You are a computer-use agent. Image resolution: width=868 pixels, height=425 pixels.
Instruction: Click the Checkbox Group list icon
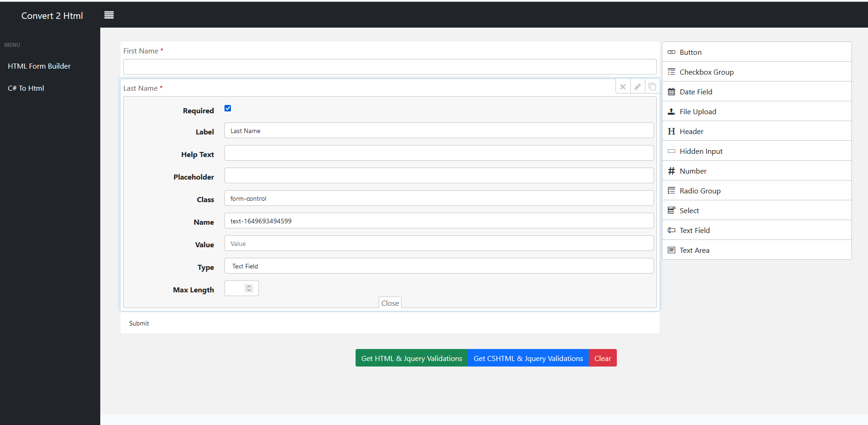click(x=672, y=72)
